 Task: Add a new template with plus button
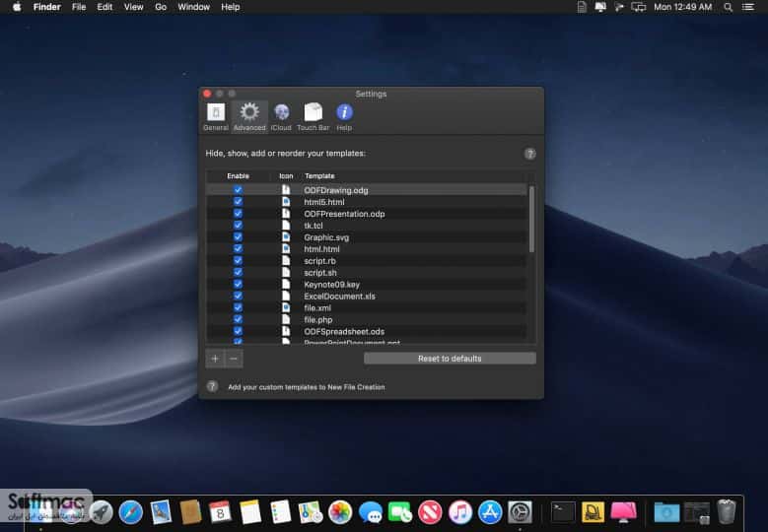[x=215, y=359]
